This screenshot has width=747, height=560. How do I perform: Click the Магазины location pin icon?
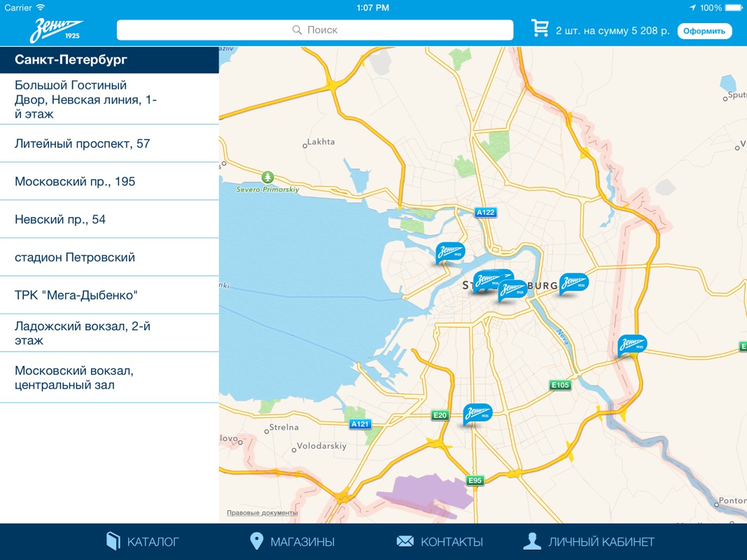[256, 541]
